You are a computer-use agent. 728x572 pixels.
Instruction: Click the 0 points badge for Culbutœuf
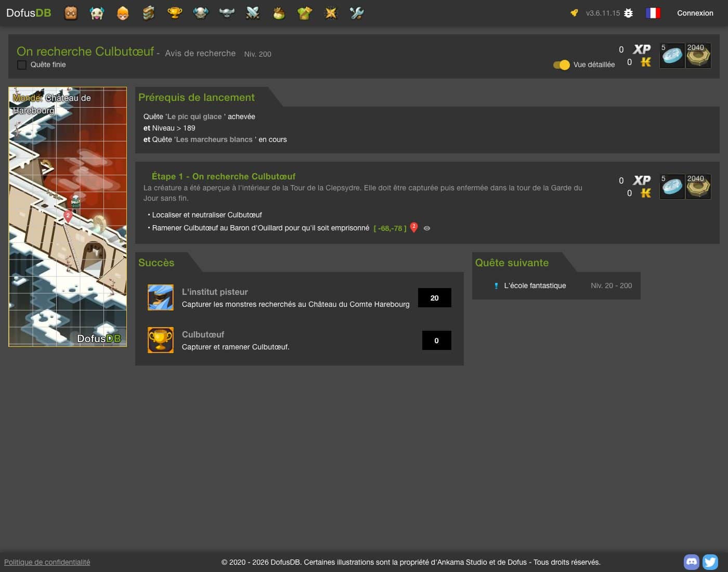(x=437, y=341)
